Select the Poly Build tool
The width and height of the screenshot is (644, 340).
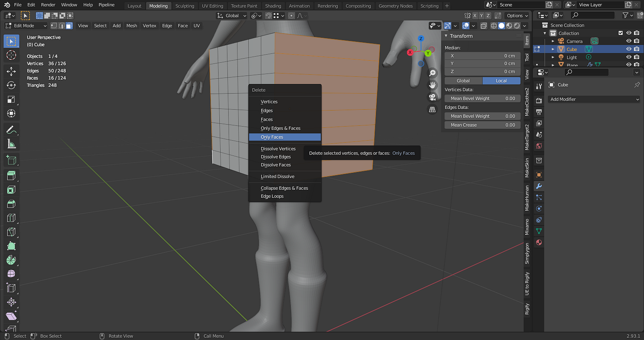11,246
